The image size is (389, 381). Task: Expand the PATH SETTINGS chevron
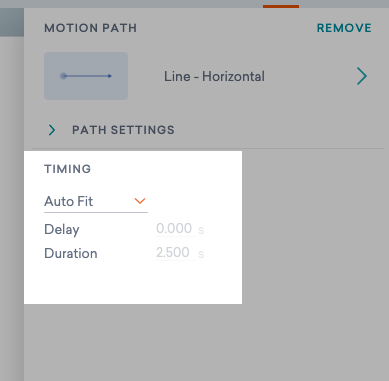pos(52,130)
